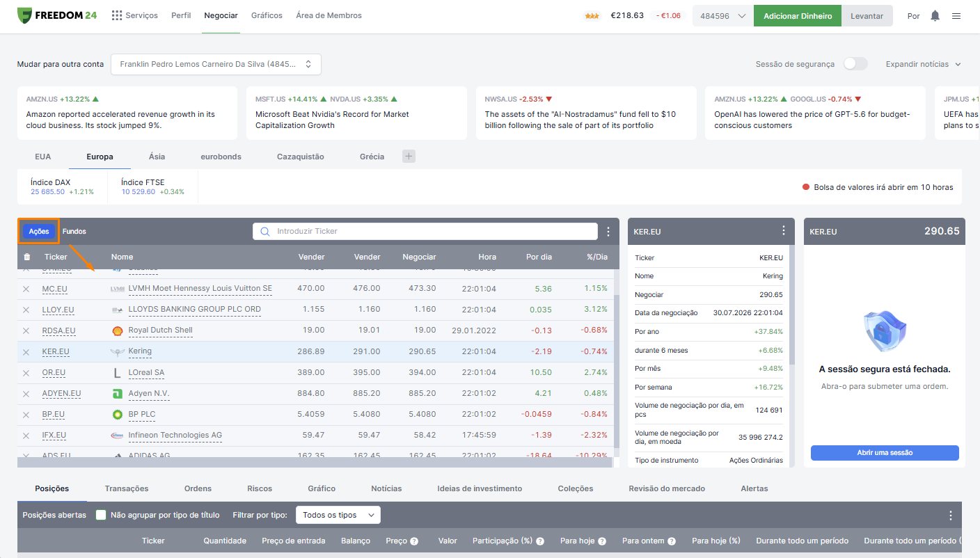Switch to the Grécia tab

(372, 157)
